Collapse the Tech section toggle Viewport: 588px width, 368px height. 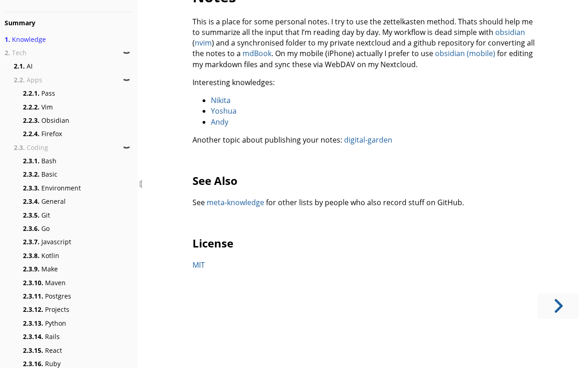[x=126, y=53]
